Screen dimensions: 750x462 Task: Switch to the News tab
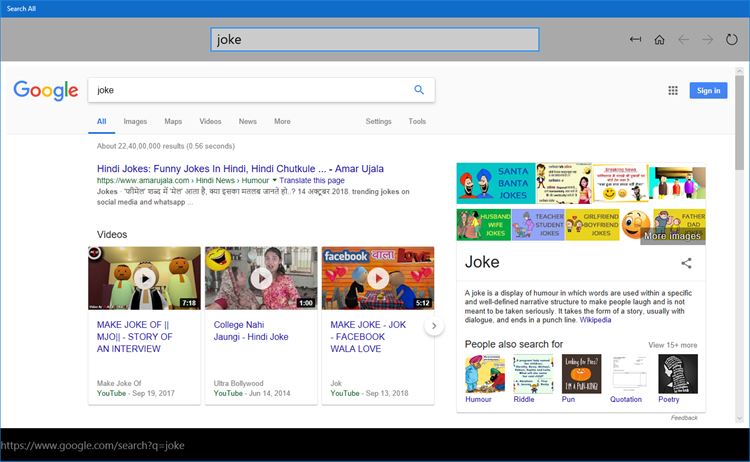pos(248,121)
